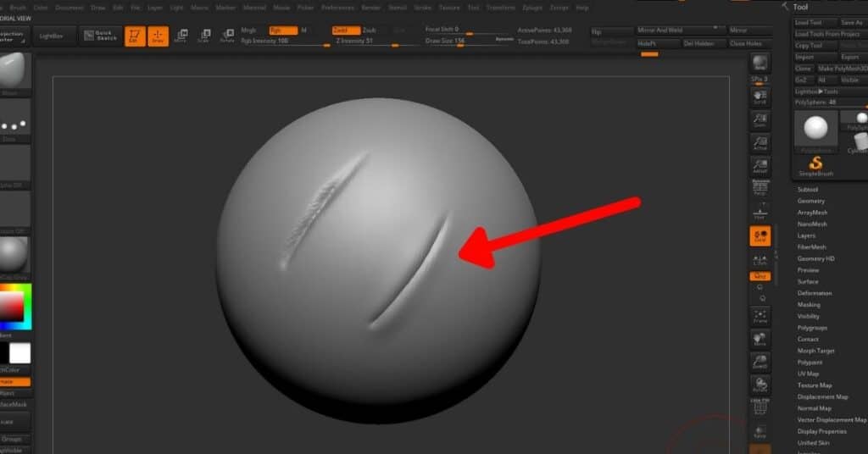This screenshot has width=868, height=454.
Task: Click the Frame icon
Action: 760,316
